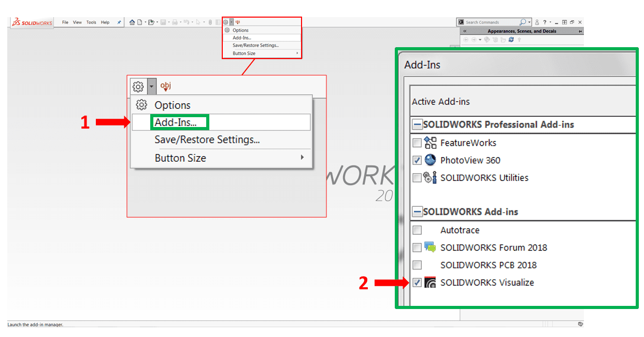Image resolution: width=644 pixels, height=337 pixels.
Task: Enable the SOLIDWORKS Forum 2018 checkbox
Action: 417,248
